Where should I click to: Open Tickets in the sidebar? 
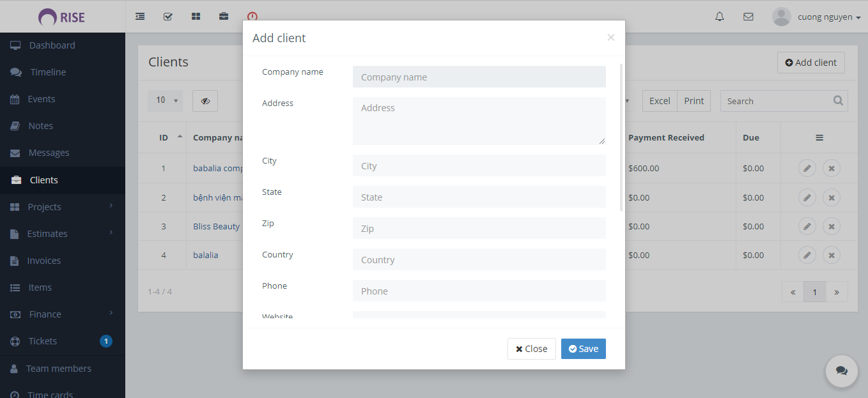[63, 341]
